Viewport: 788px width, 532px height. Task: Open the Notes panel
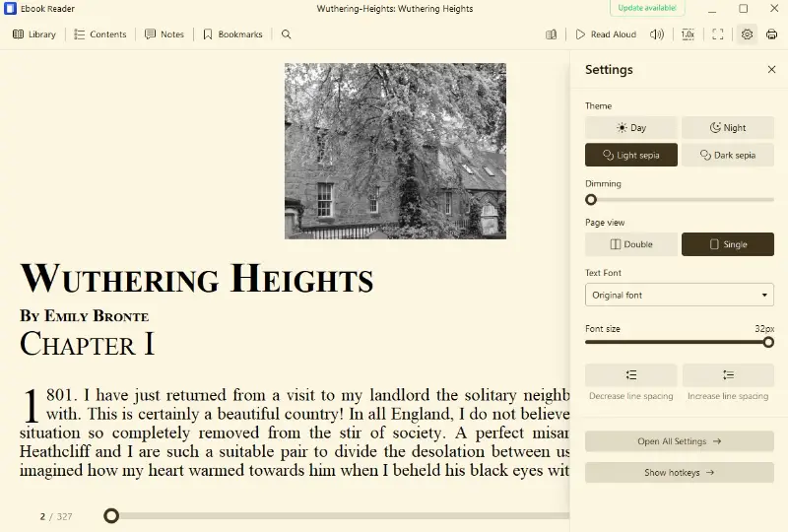click(x=164, y=34)
